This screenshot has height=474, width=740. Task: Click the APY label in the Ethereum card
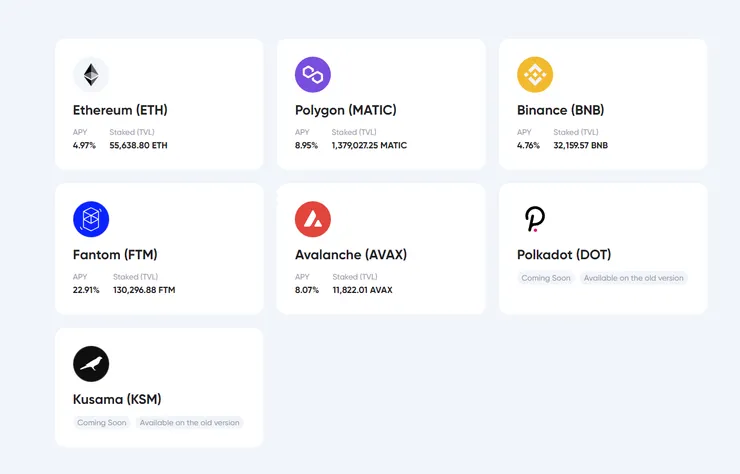80,132
